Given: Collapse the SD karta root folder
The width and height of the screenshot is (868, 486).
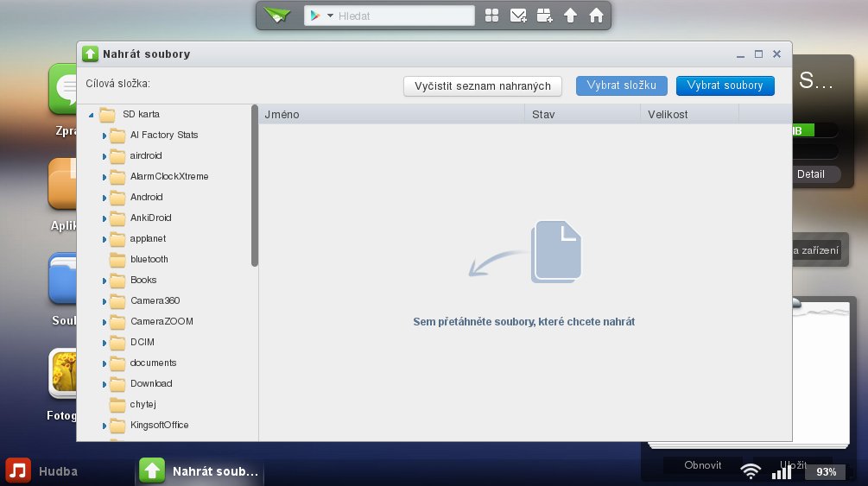Looking at the screenshot, I should pos(91,115).
